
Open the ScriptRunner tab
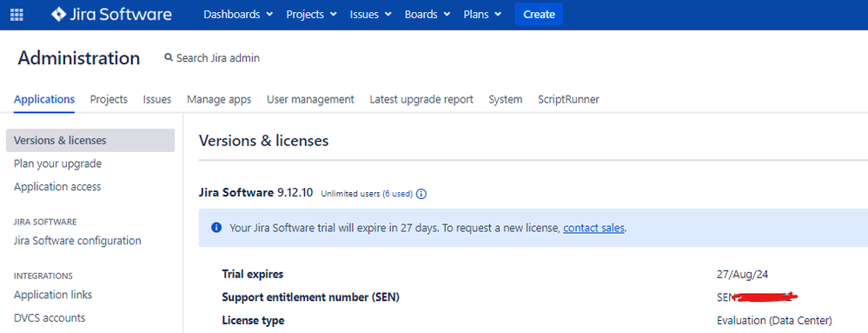[x=568, y=99]
